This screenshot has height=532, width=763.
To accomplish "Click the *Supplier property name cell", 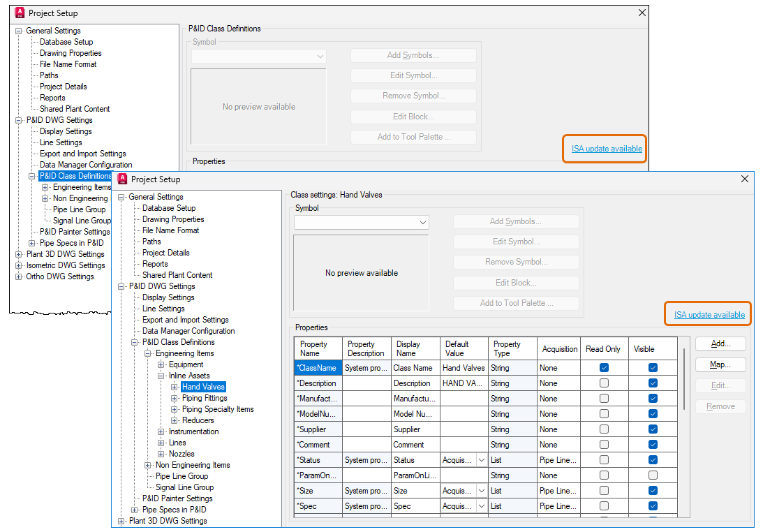I will (x=318, y=429).
